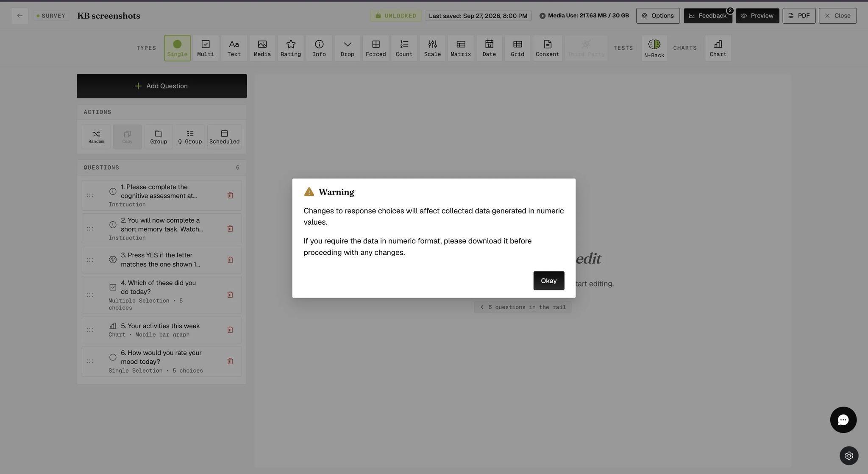Delete question 5 Your activities

point(230,330)
